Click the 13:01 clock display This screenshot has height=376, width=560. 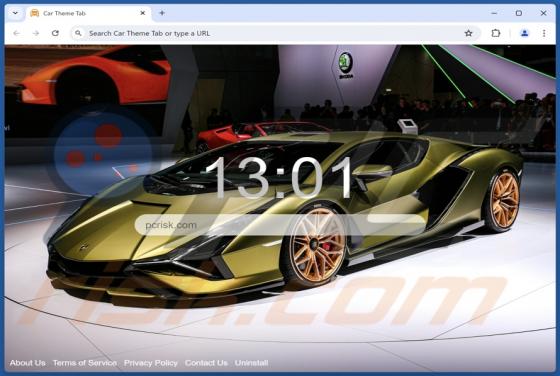click(280, 178)
